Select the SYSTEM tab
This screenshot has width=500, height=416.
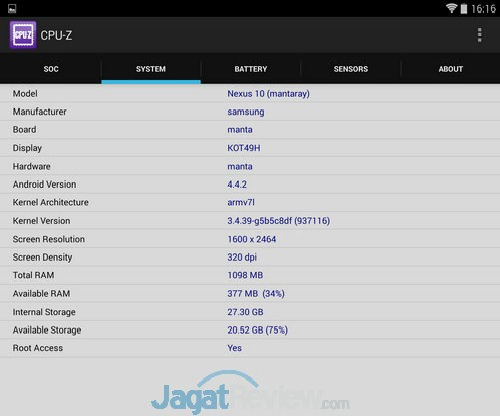(151, 69)
